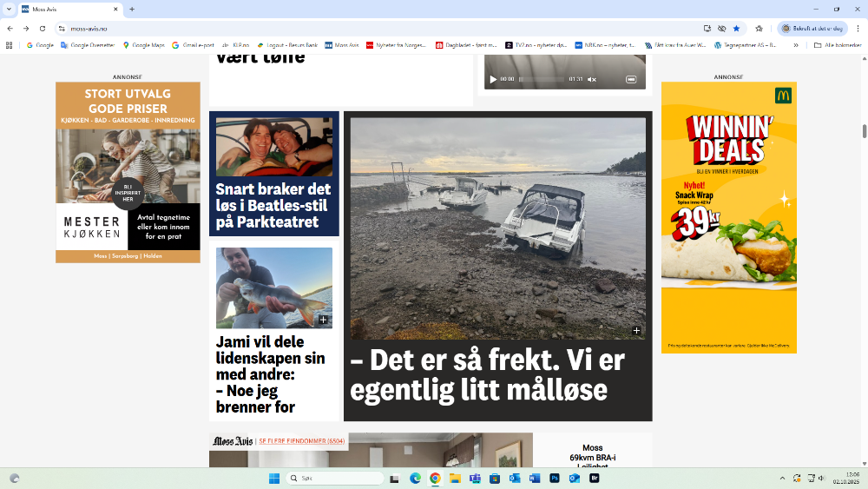Open the Google Maps bookmark
The width and height of the screenshot is (868, 489).
click(x=144, y=44)
